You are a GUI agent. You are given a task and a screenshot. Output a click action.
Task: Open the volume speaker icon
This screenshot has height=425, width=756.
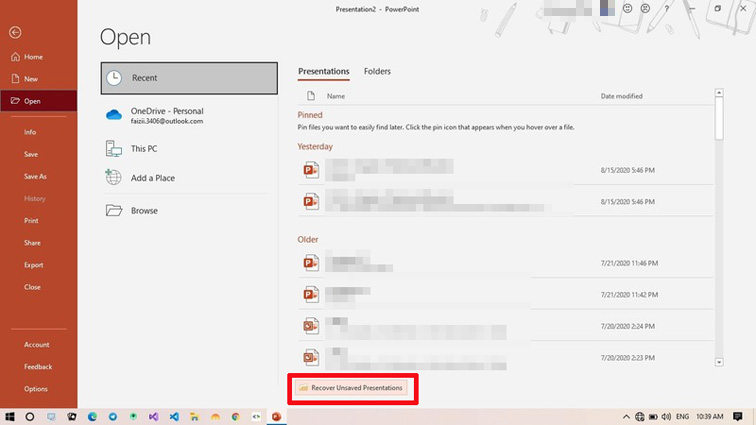[x=666, y=416]
